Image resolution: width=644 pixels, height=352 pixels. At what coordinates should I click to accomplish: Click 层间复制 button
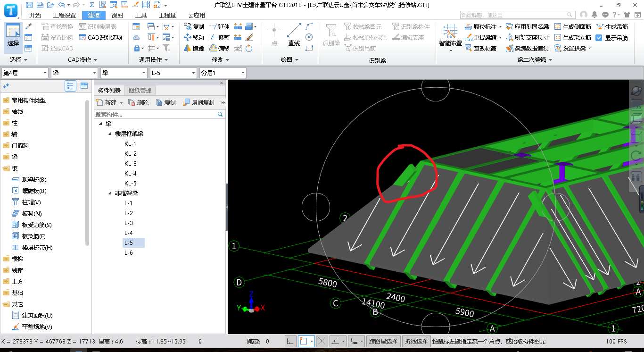click(x=198, y=102)
